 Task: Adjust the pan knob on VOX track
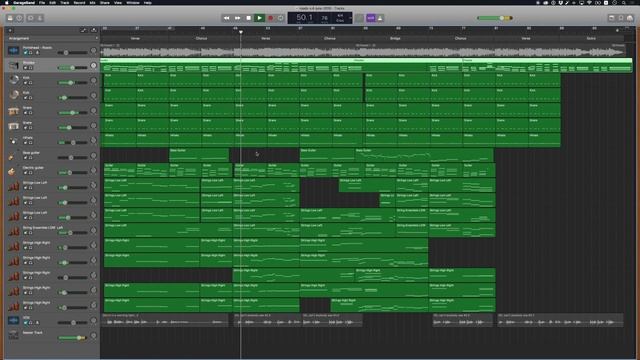93,321
